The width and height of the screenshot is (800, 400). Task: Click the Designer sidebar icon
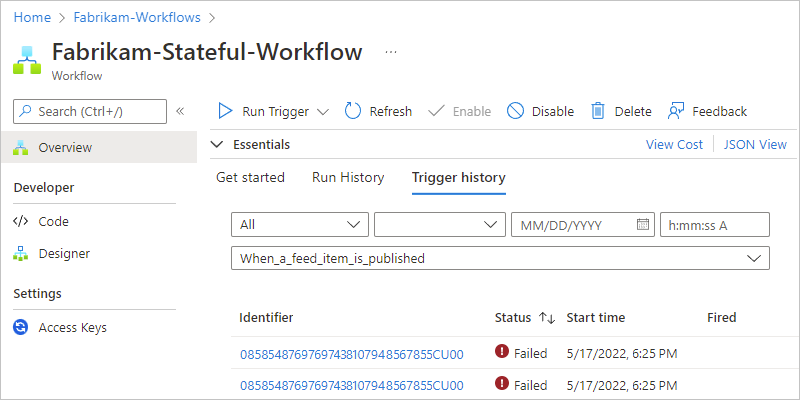(x=20, y=254)
